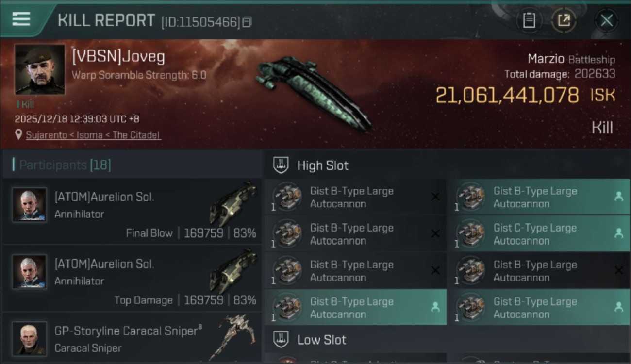This screenshot has width=631, height=364.
Task: Select the Final Blow Aurelion Sol. participant entry
Action: [132, 212]
